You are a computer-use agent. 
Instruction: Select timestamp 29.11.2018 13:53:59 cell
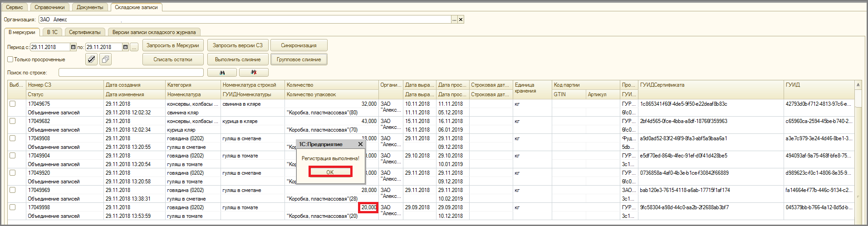pyautogui.click(x=134, y=216)
